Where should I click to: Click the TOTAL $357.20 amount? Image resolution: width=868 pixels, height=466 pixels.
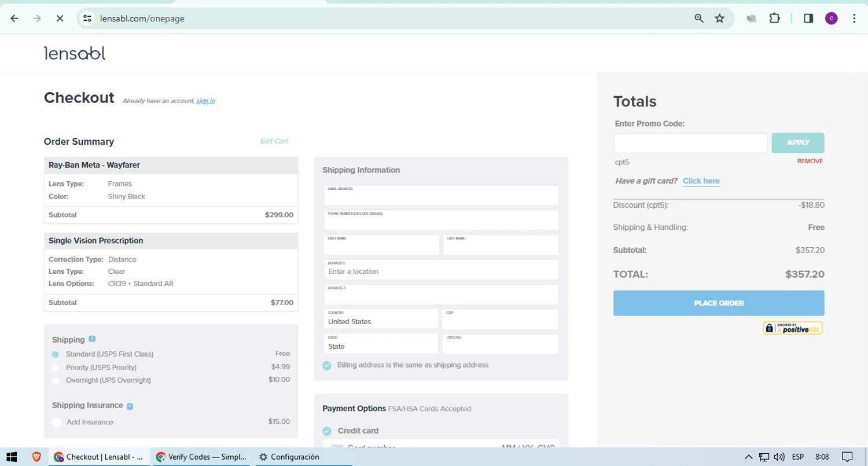pyautogui.click(x=805, y=274)
